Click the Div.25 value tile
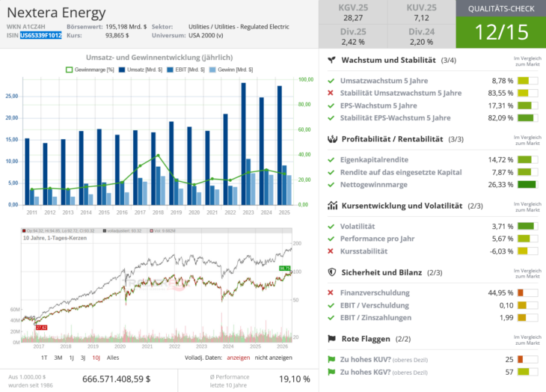Viewport: 546px width, 392px height. 353,37
